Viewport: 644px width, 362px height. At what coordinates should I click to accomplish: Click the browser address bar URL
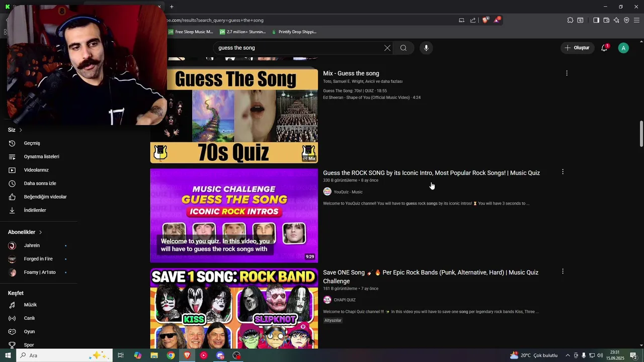tap(215, 20)
